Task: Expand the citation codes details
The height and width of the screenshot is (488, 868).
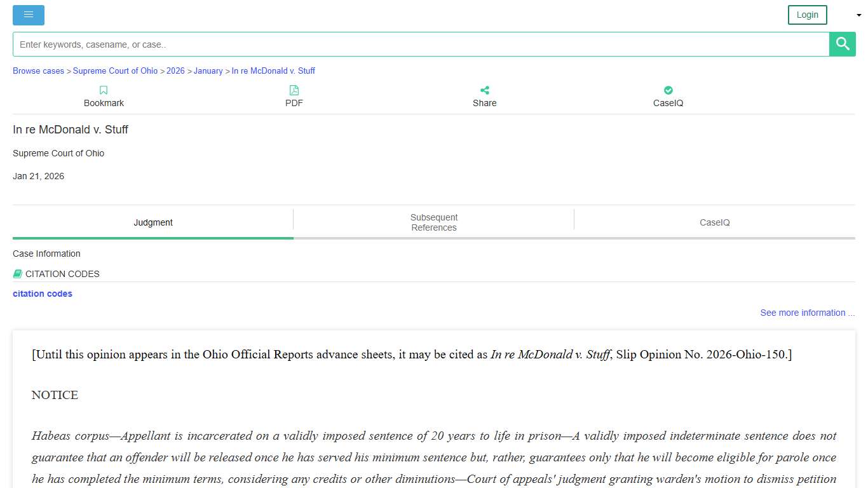Action: pos(42,294)
